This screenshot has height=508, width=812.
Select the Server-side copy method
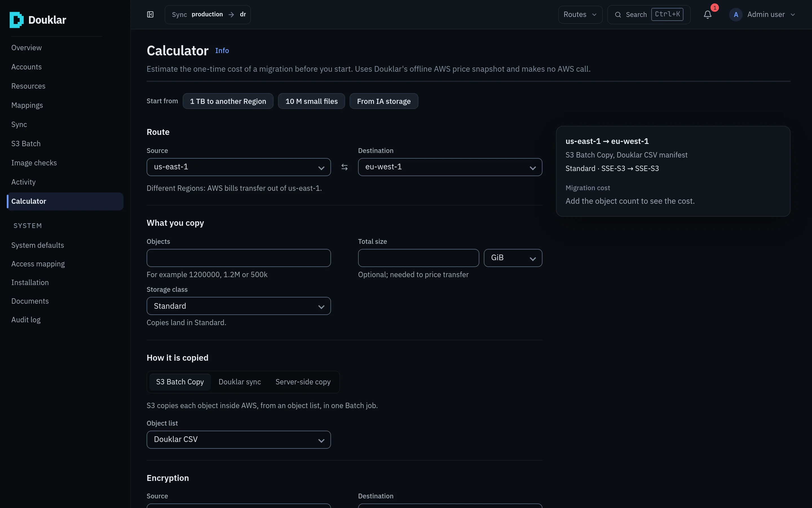(x=303, y=382)
